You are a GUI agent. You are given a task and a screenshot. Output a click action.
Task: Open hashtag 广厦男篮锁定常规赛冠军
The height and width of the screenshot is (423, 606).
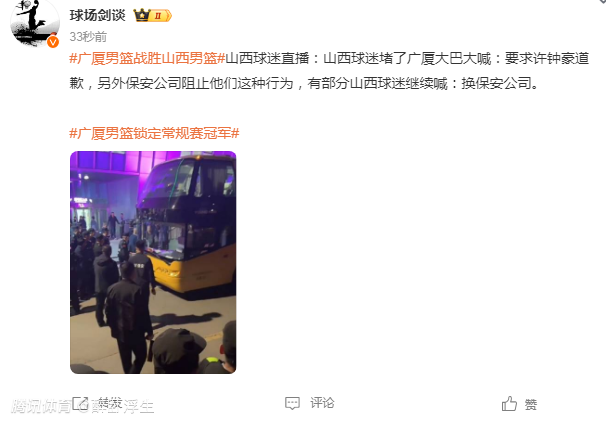(154, 133)
